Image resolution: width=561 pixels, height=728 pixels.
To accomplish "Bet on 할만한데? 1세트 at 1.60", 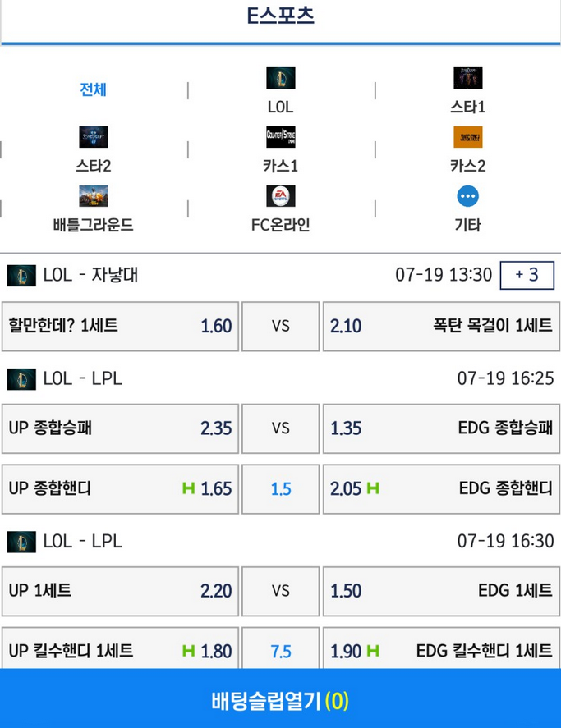I will [121, 327].
